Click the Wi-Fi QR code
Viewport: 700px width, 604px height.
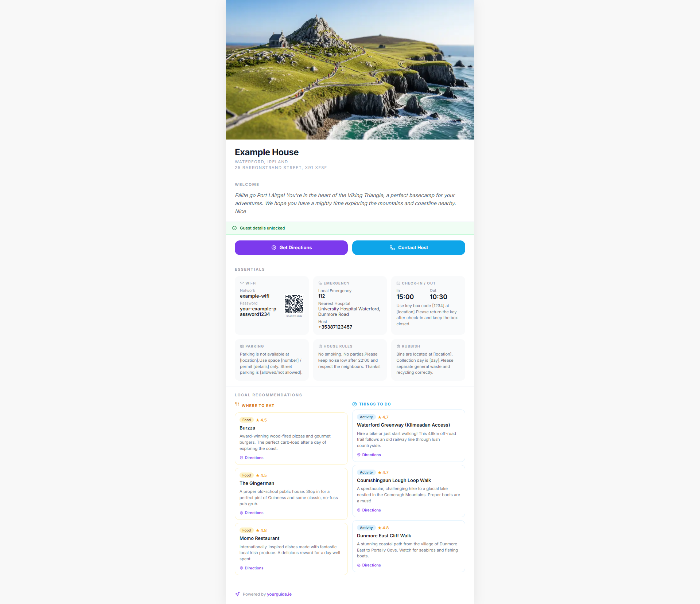coord(294,304)
